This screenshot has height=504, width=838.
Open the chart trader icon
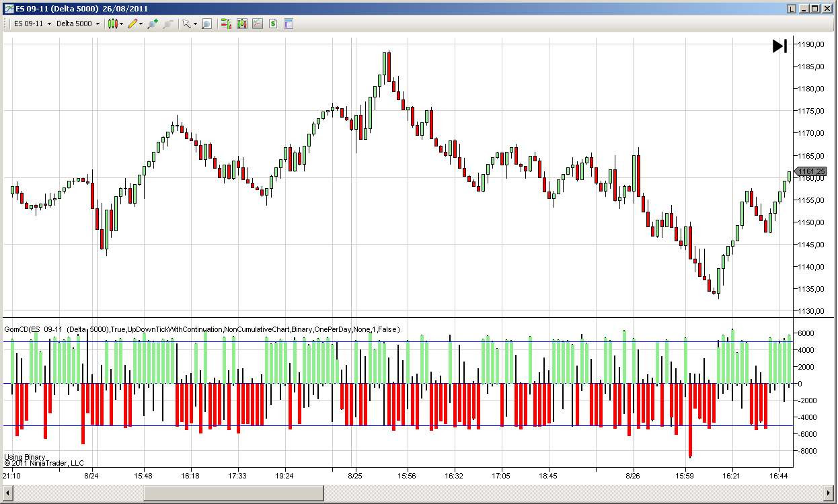225,24
